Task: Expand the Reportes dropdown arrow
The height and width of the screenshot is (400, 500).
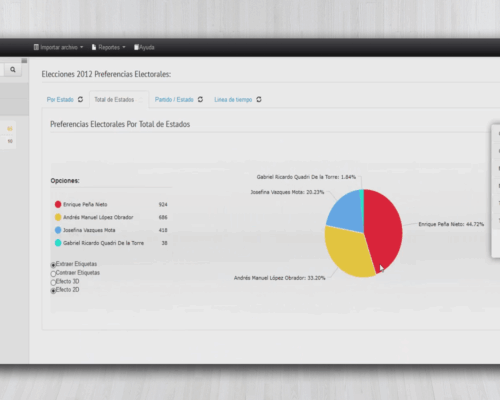Action: pyautogui.click(x=124, y=47)
